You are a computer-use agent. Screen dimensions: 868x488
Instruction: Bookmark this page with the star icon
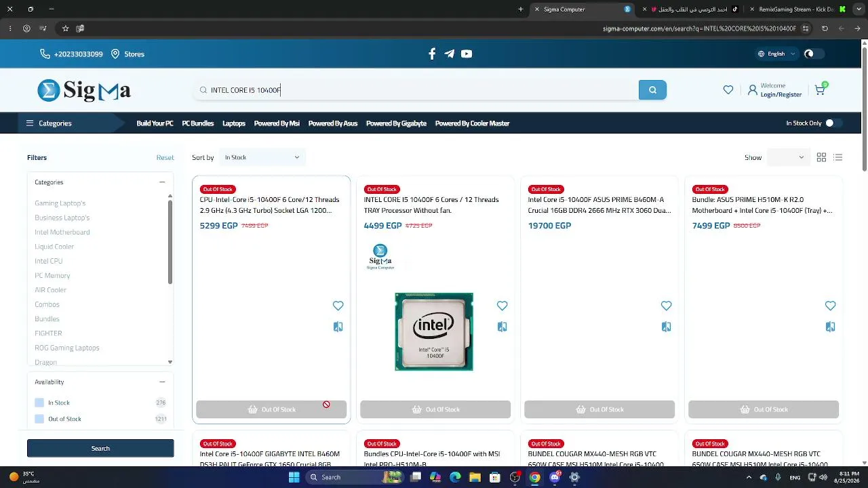65,28
